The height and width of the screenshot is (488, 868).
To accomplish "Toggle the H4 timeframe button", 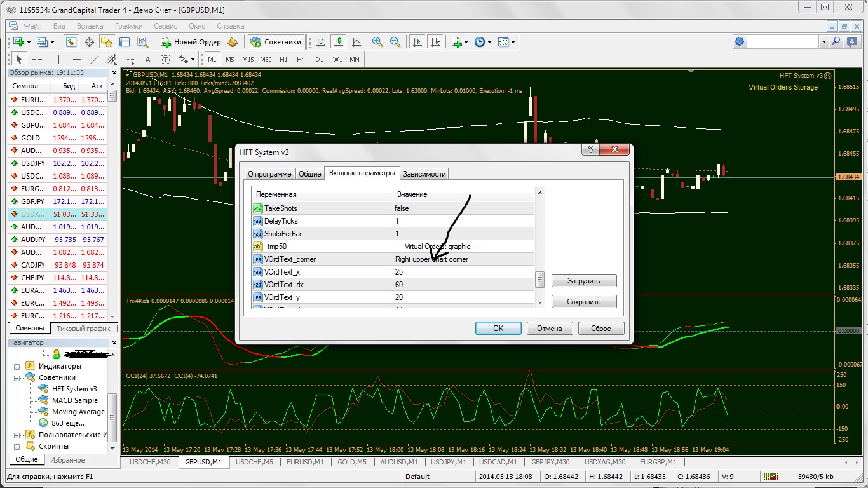I will click(301, 59).
